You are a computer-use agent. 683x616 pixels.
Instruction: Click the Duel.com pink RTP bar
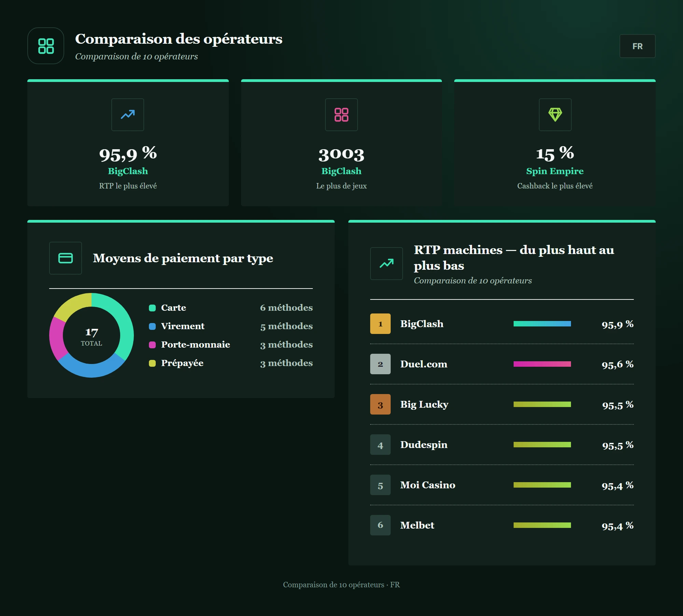[542, 364]
